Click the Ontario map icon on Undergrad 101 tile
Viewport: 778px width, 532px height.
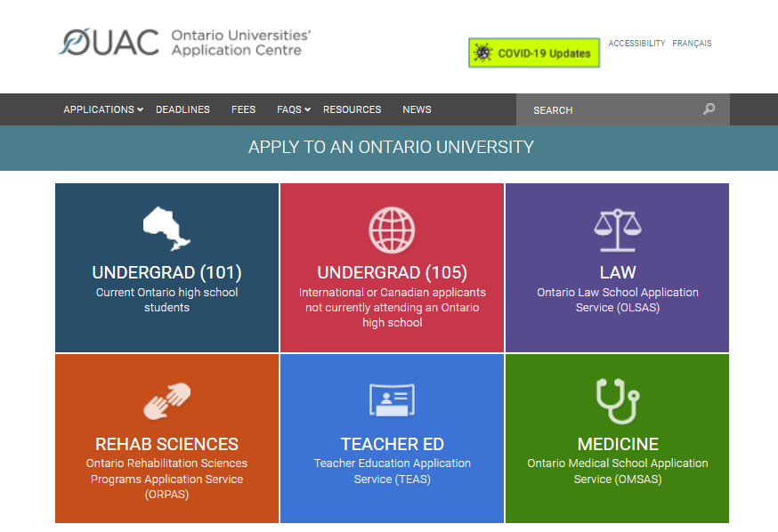[x=166, y=229]
